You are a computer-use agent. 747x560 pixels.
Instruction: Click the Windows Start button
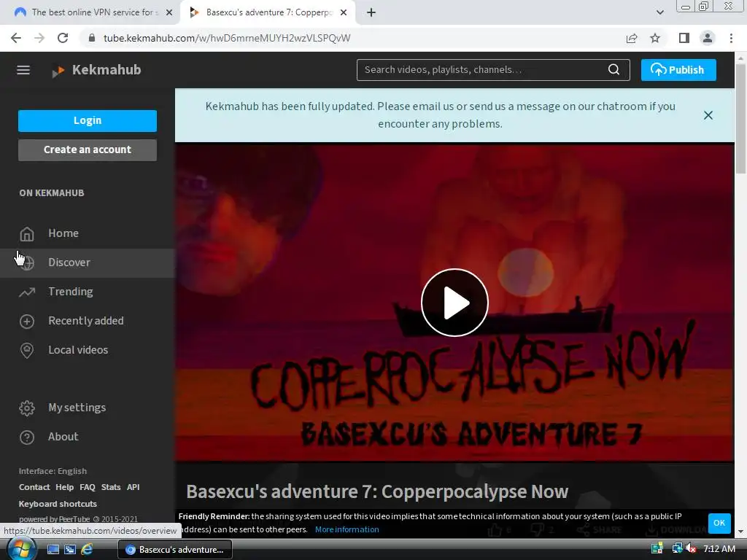click(20, 549)
